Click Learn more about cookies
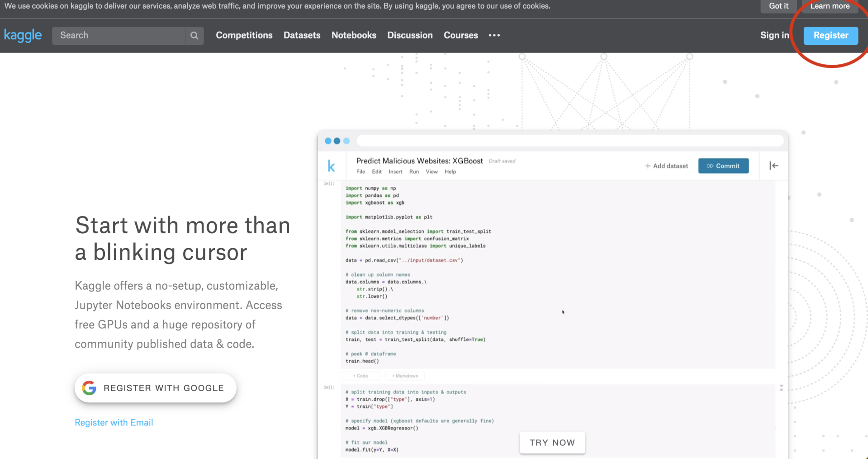This screenshot has width=868, height=459. 830,6
